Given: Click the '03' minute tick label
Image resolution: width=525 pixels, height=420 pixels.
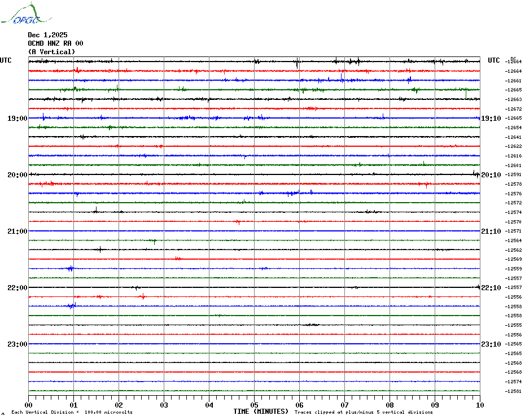Looking at the screenshot, I should click(x=164, y=405).
